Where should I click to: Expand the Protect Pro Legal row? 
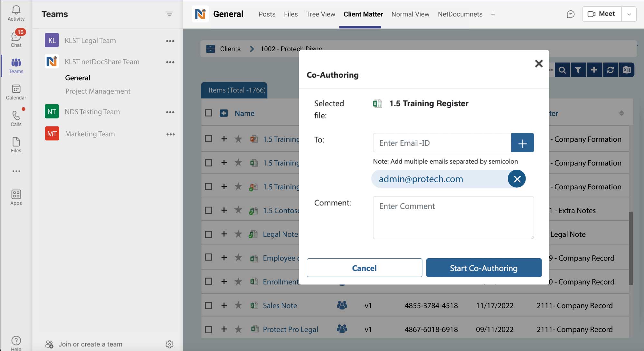click(x=224, y=329)
